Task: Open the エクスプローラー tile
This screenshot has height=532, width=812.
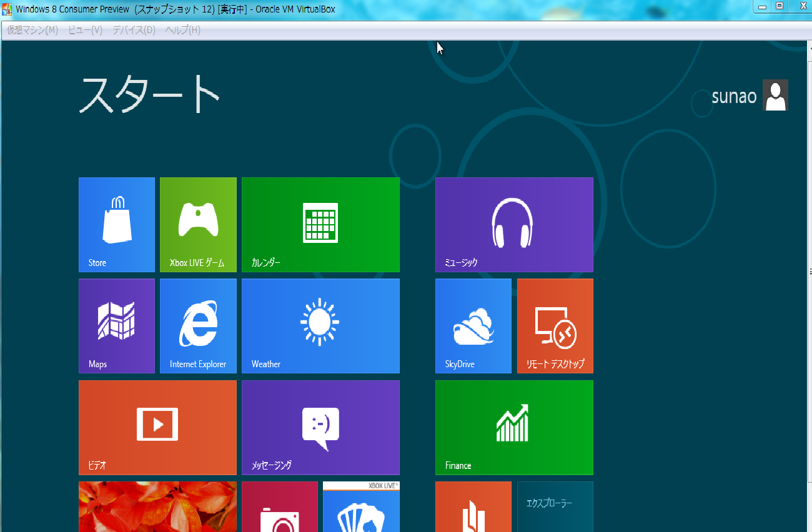Action: point(555,506)
